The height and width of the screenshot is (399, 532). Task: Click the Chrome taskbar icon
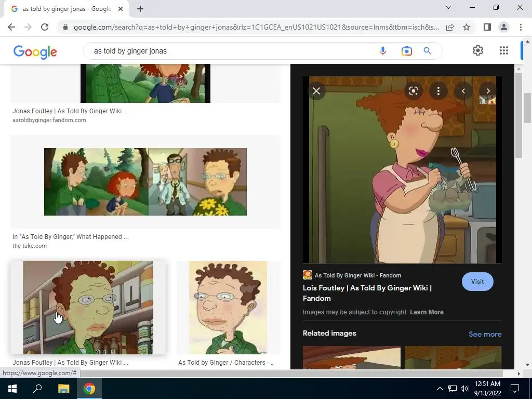pos(89,389)
